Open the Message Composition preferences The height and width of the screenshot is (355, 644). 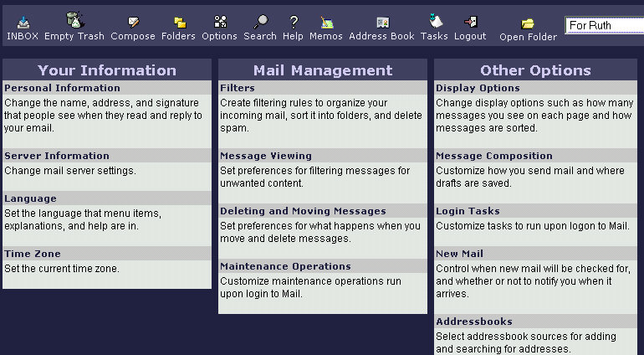494,156
